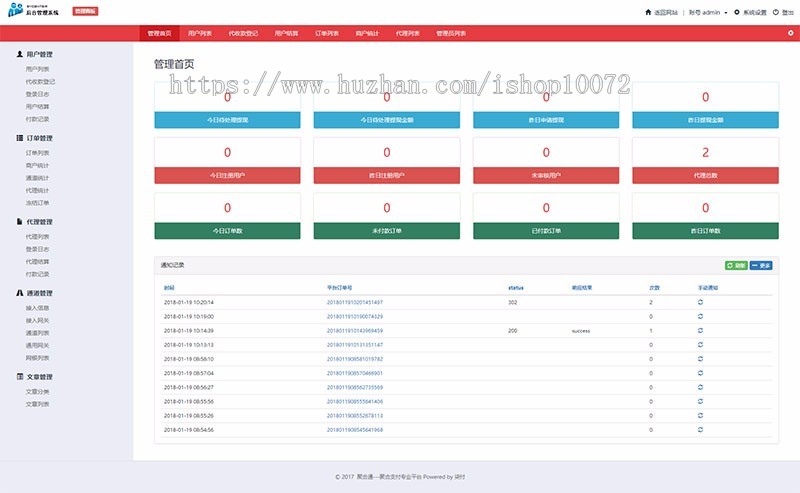Open order link 2018011910201451497
This screenshot has height=493, width=800.
point(355,302)
